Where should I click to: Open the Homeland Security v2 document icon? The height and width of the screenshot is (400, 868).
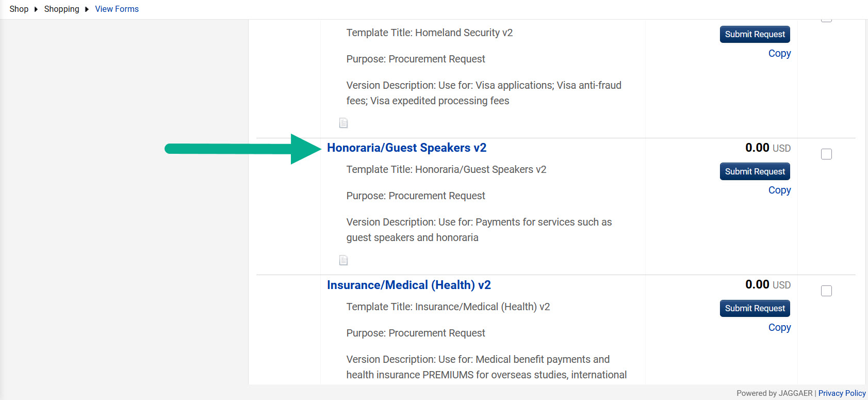tap(343, 123)
